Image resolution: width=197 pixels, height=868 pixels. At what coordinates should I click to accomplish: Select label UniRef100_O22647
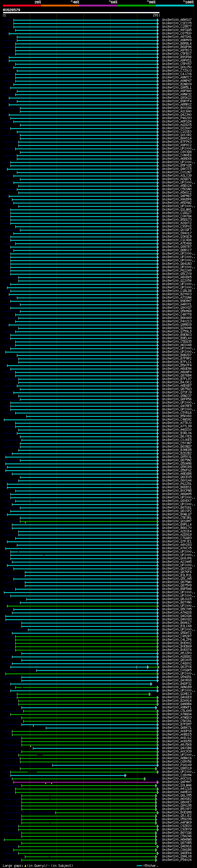(176, 128)
